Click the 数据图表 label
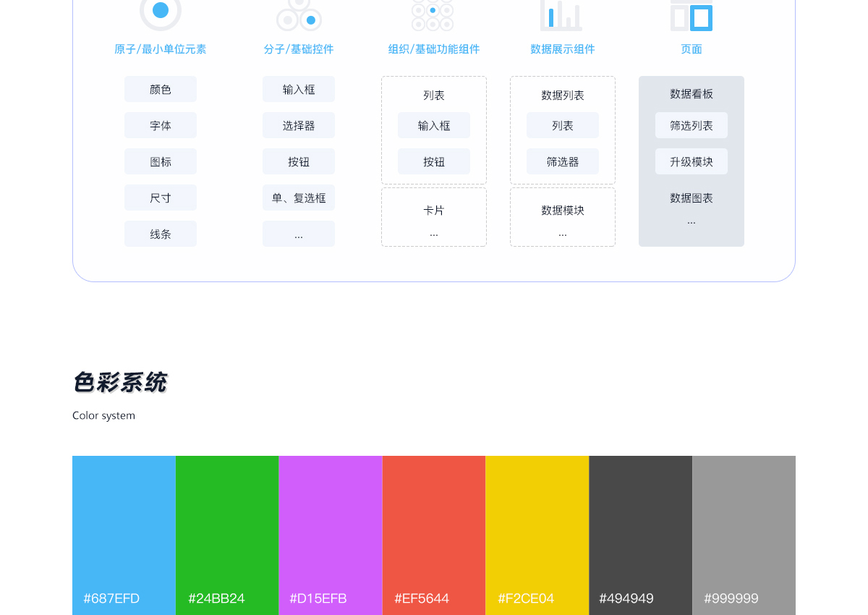 (692, 198)
